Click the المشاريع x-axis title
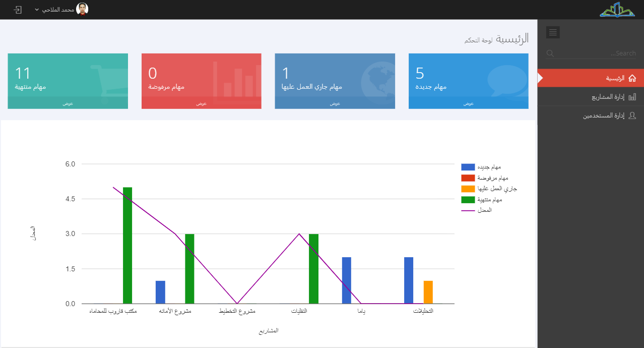Image resolution: width=644 pixels, height=348 pixels. (268, 331)
